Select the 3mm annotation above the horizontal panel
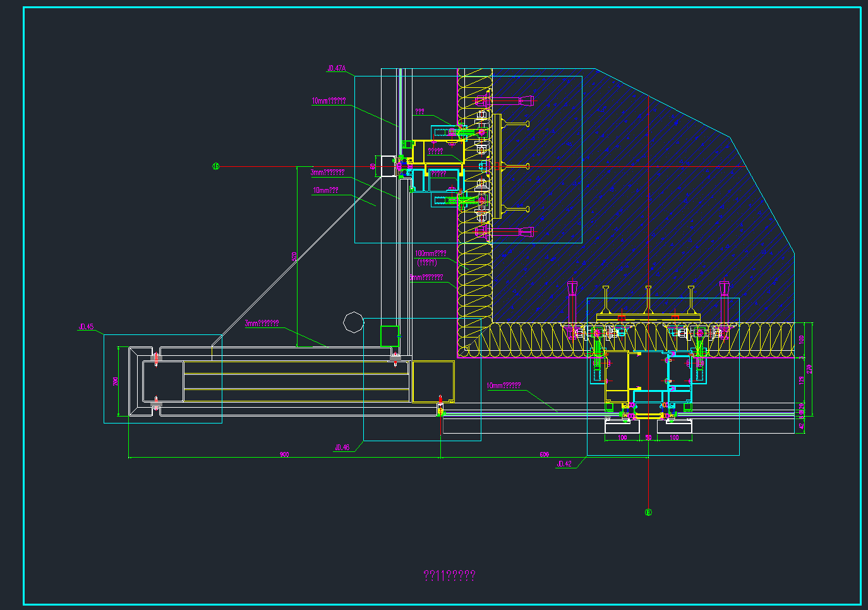Image resolution: width=868 pixels, height=610 pixels. point(262,323)
